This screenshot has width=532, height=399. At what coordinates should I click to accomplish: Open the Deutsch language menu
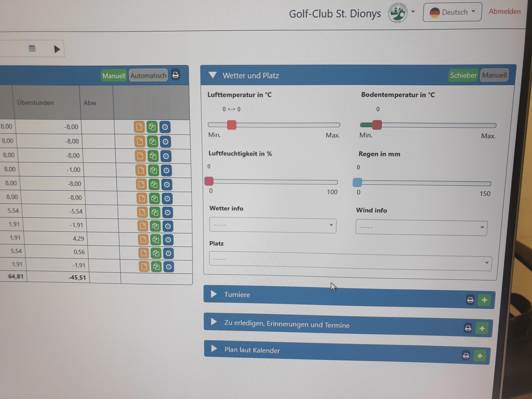click(452, 12)
